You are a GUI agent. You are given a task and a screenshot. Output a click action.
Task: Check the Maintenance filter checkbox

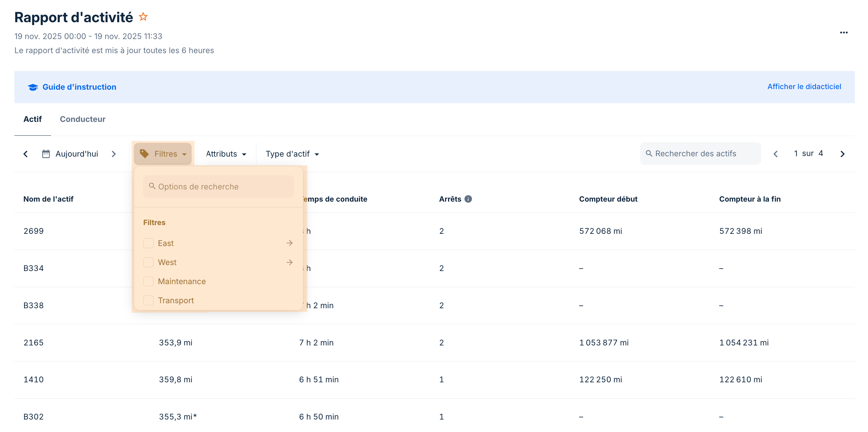(148, 281)
